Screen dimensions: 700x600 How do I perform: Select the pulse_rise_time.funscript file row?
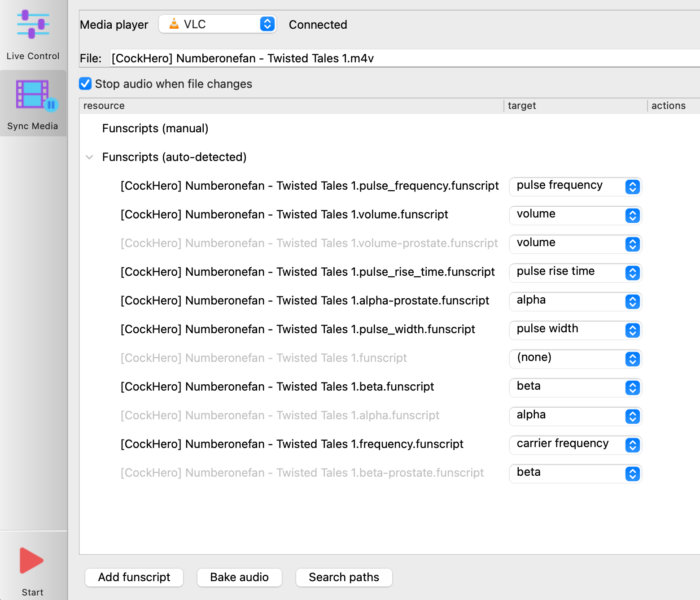308,272
